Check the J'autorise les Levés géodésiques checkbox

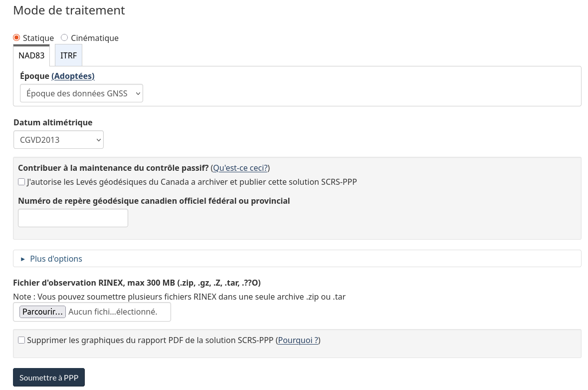[x=21, y=182]
